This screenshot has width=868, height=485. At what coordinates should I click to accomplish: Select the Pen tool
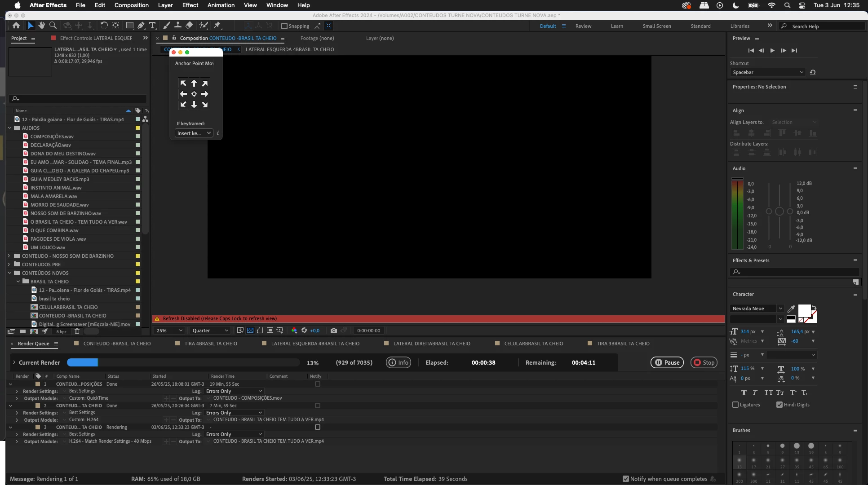pyautogui.click(x=141, y=26)
